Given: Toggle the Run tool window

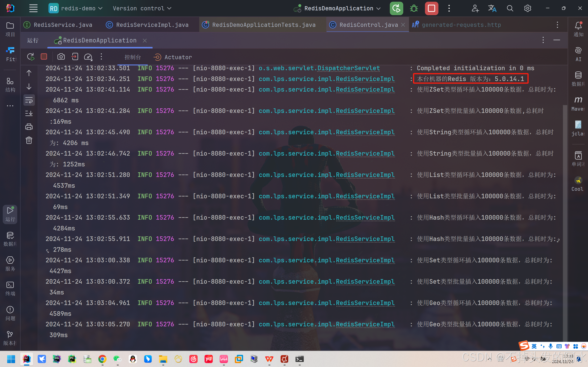Looking at the screenshot, I should coord(10,214).
